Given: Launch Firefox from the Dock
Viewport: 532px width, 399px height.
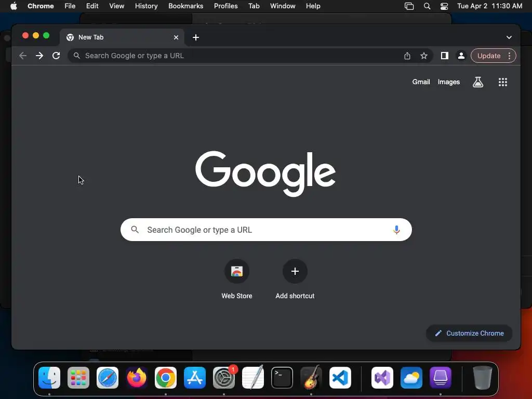Looking at the screenshot, I should pyautogui.click(x=137, y=378).
